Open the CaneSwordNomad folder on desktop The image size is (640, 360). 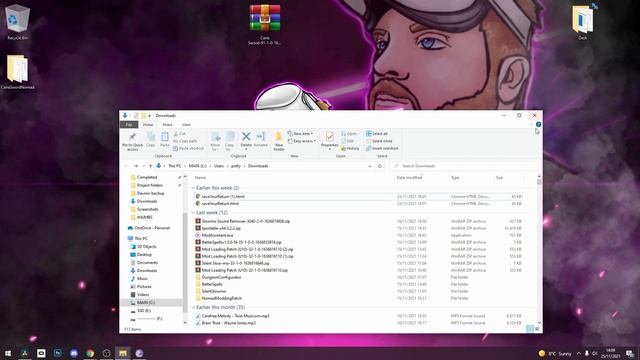(18, 71)
